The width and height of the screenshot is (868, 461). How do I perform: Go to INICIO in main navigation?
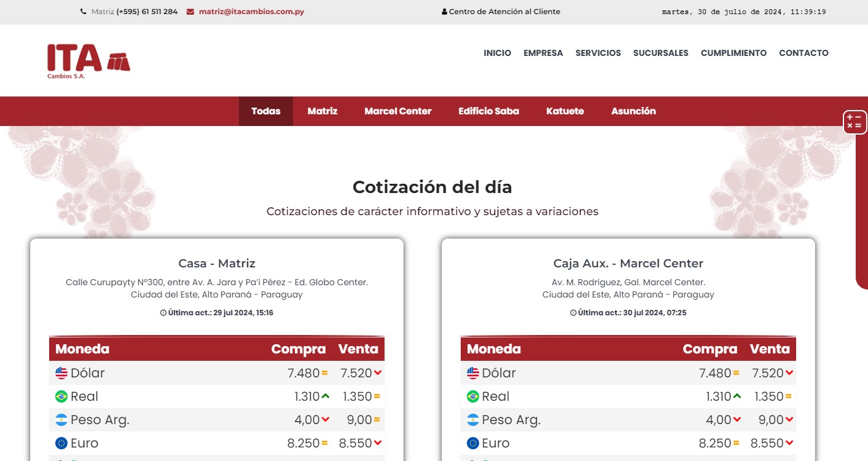498,53
